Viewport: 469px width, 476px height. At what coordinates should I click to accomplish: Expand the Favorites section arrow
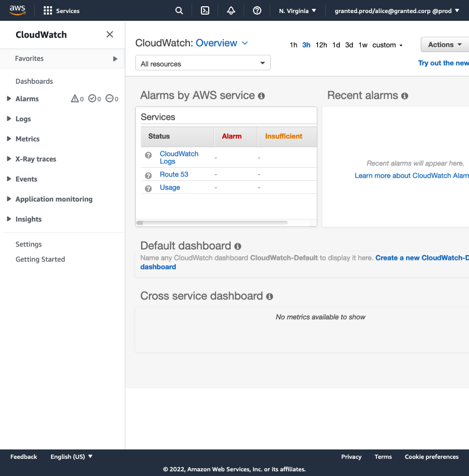tap(115, 59)
